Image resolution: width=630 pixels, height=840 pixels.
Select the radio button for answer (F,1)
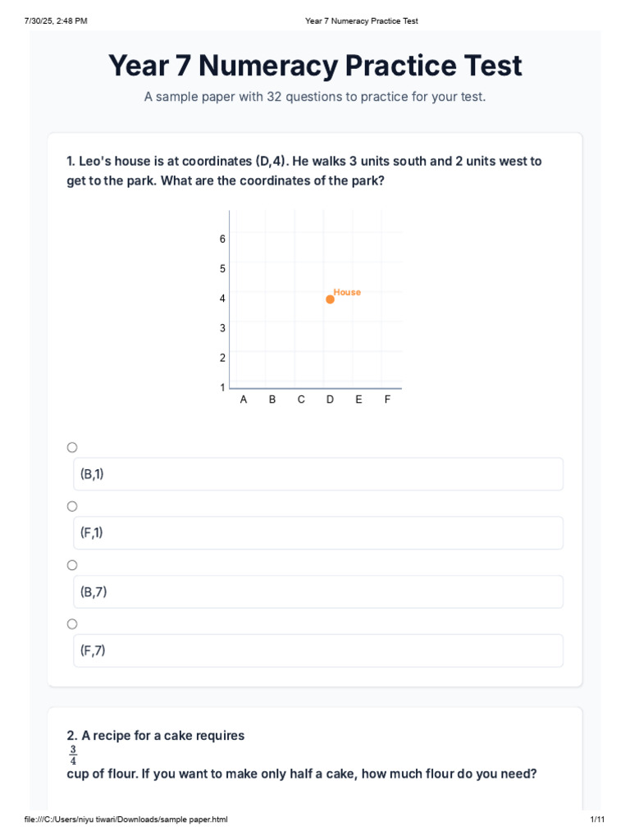coord(72,506)
